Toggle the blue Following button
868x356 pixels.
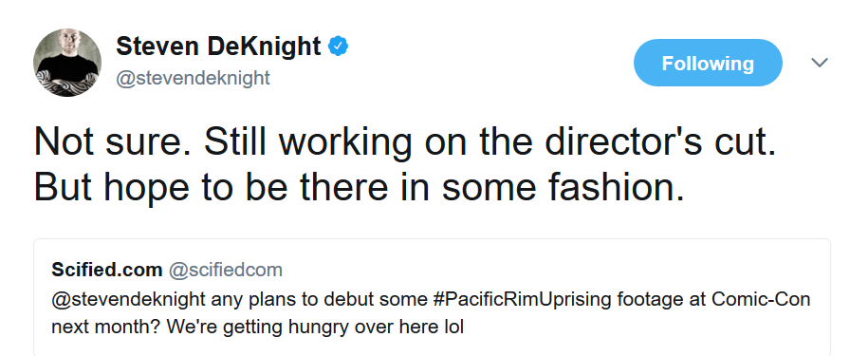pos(708,63)
